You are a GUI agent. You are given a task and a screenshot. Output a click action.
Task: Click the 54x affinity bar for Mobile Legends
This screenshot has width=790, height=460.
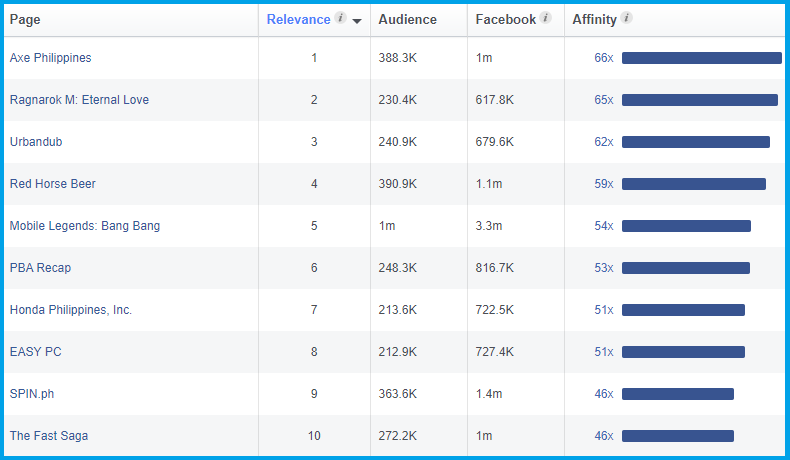(x=686, y=226)
